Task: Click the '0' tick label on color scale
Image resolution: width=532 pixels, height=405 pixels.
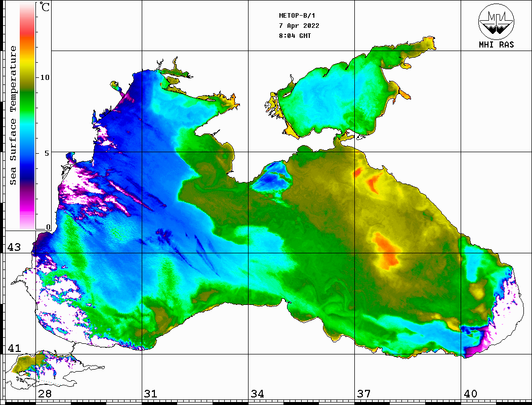Action: (48, 227)
